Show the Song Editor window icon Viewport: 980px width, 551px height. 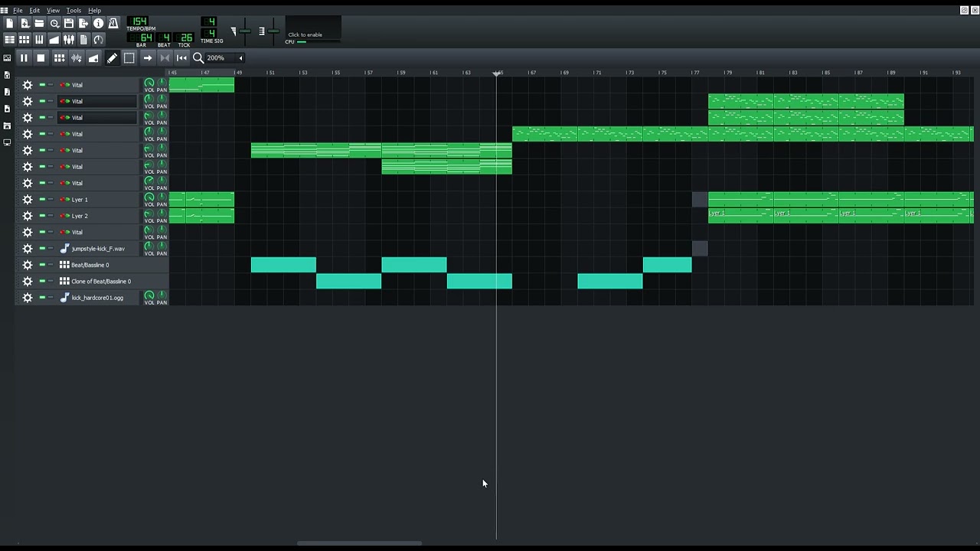point(9,39)
